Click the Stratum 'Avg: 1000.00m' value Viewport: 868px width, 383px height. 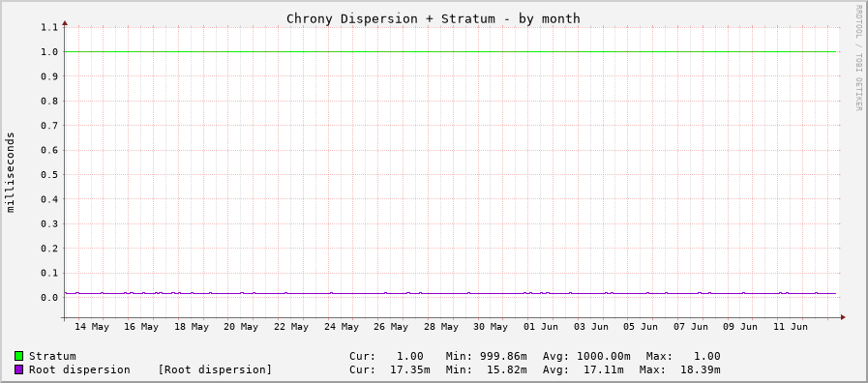click(586, 356)
